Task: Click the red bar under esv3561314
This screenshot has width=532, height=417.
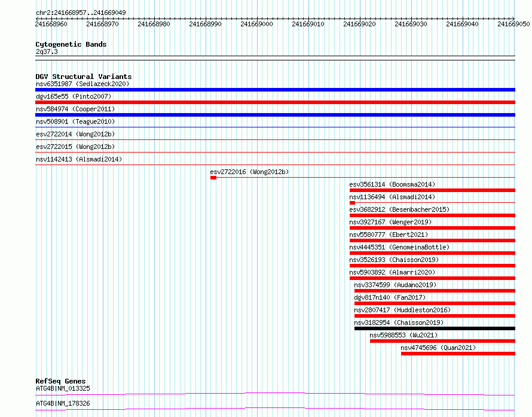Action: point(432,190)
